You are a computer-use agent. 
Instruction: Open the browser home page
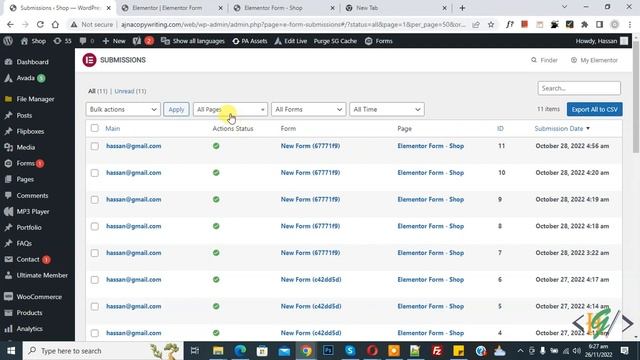[55, 24]
